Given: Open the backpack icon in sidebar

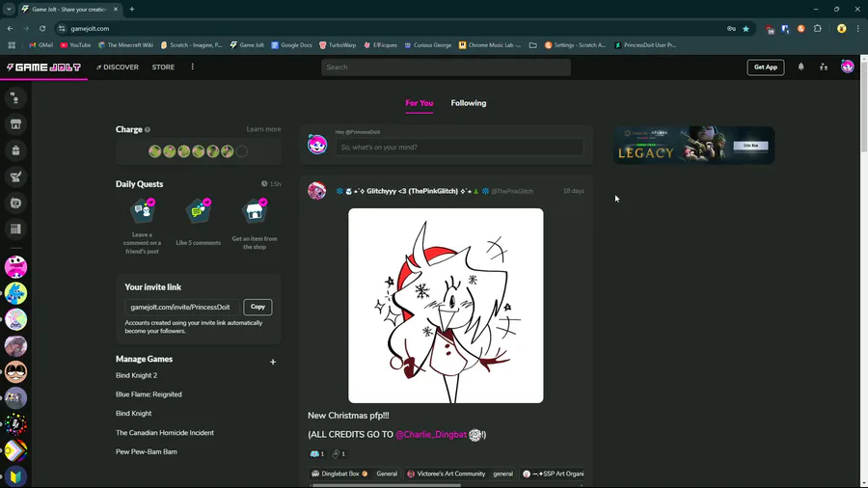Looking at the screenshot, I should coord(15,150).
